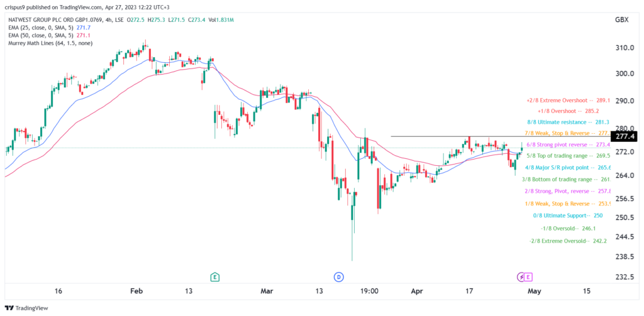The height and width of the screenshot is (316, 644).
Task: Click the blue dividend D marker
Action: pyautogui.click(x=339, y=277)
